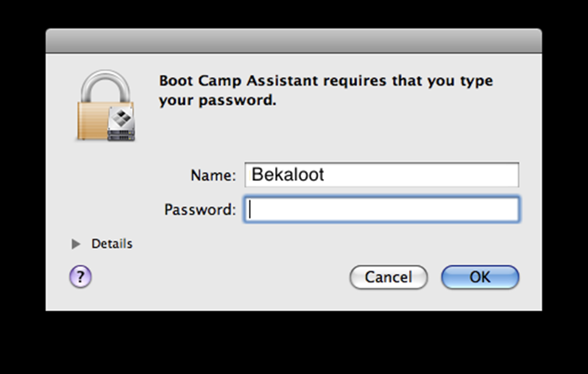Viewport: 588px width, 374px height.
Task: Click the "your password." line of the message
Action: click(x=217, y=100)
